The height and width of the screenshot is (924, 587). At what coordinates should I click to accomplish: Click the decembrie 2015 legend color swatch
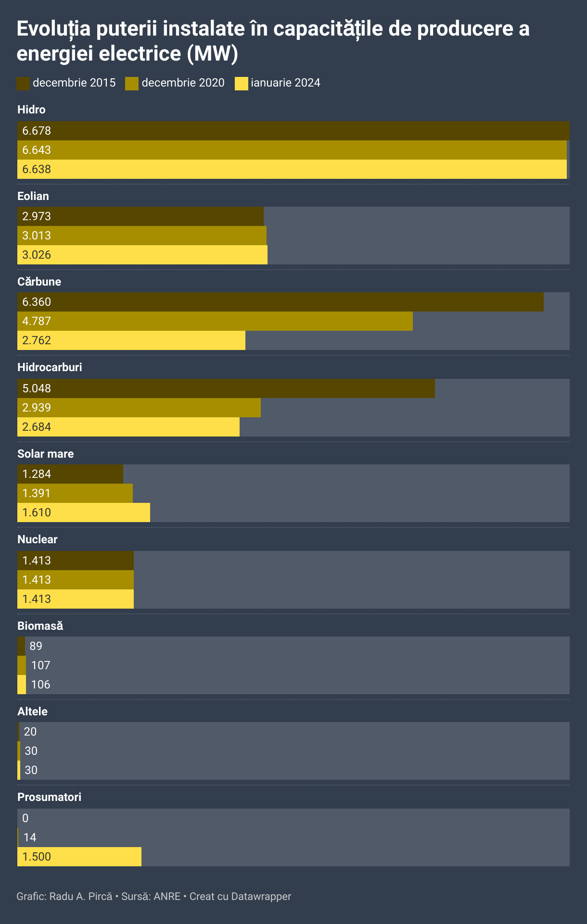[23, 83]
